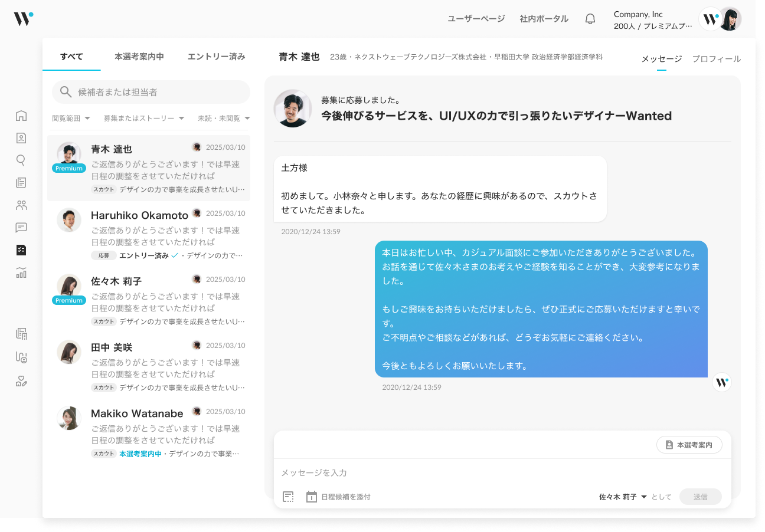Click the heart and pencil sidebar icon
This screenshot has height=532, width=765.
point(21,381)
